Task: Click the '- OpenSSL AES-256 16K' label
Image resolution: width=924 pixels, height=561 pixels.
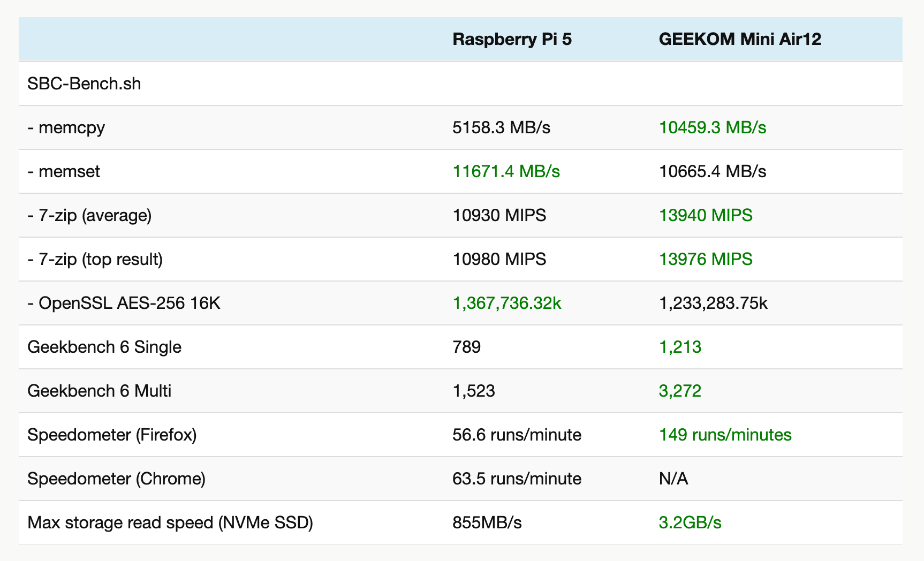Action: pos(124,303)
